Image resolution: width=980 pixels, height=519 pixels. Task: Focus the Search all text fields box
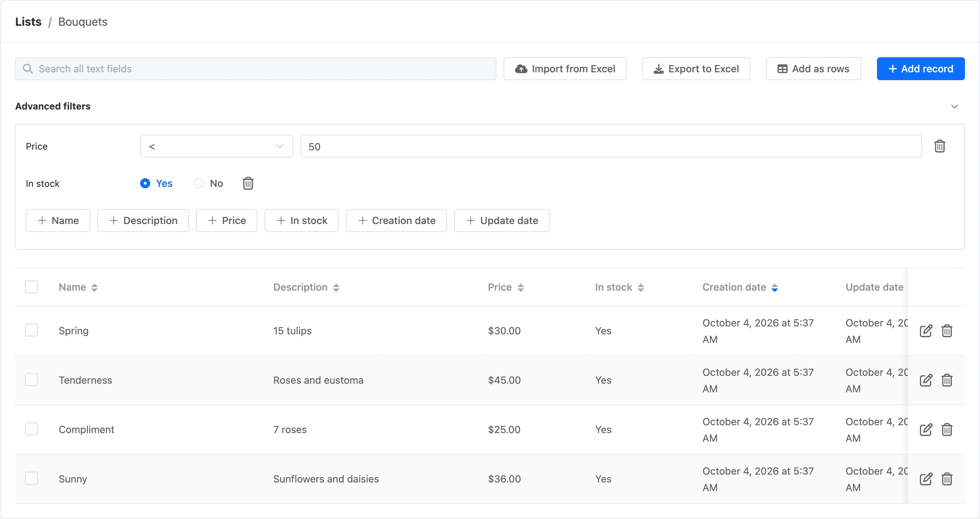(256, 69)
